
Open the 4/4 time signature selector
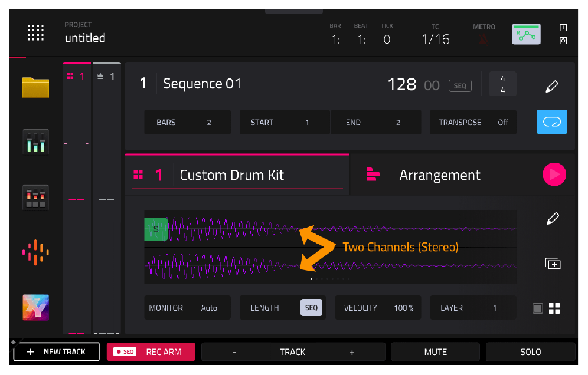click(503, 84)
